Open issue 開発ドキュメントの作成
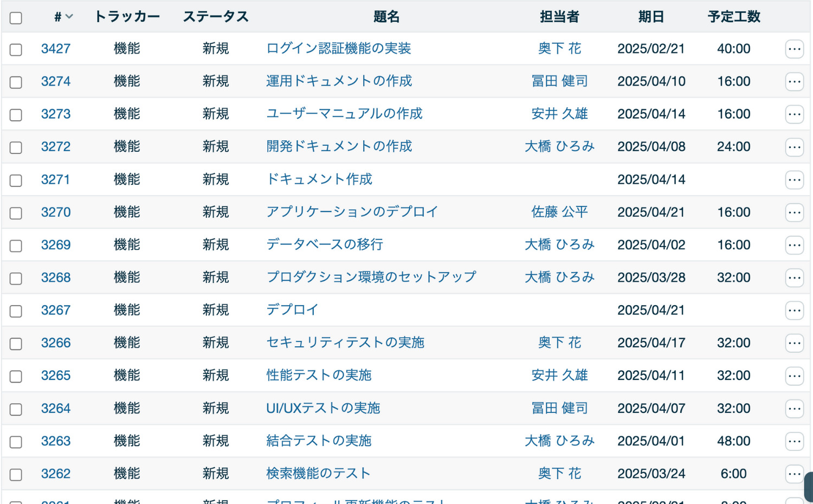 coord(339,146)
